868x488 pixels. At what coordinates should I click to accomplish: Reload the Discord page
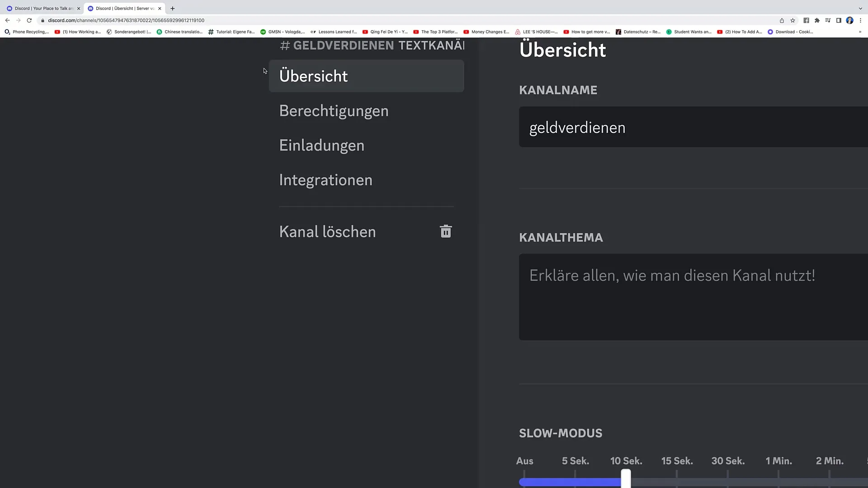point(29,20)
